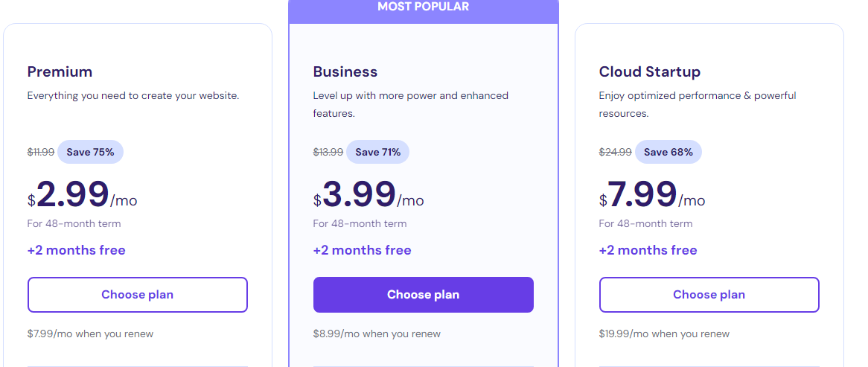Screen dimensions: 868x367
Task: Select the Business plan heading
Action: coord(345,72)
